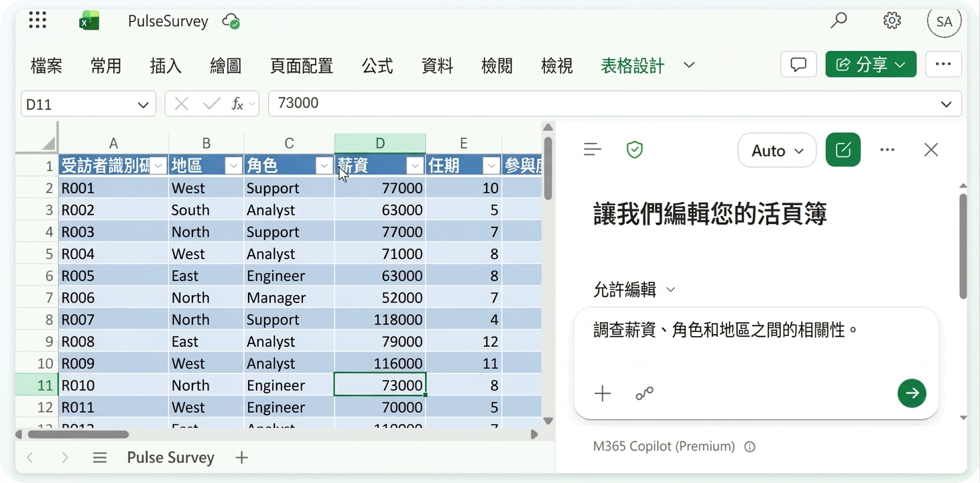Go to next sheet arrow
Viewport: 980px width, 483px height.
pyautogui.click(x=65, y=458)
